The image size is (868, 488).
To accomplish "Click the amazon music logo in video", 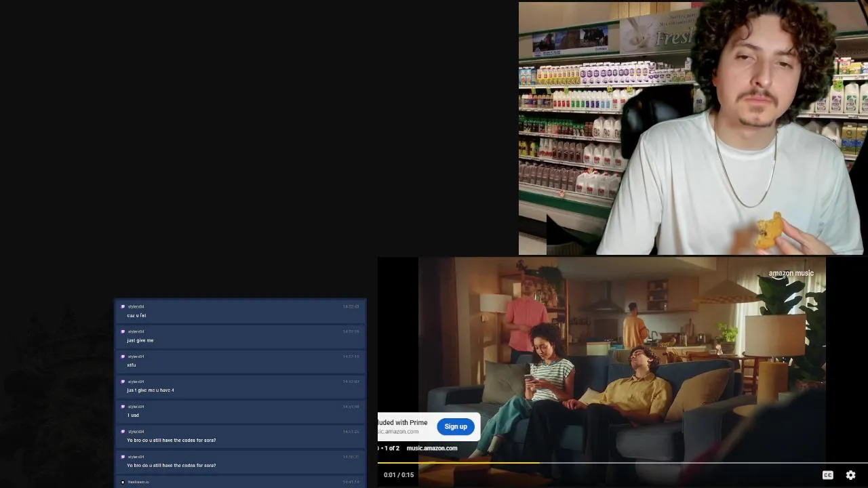I will [791, 274].
